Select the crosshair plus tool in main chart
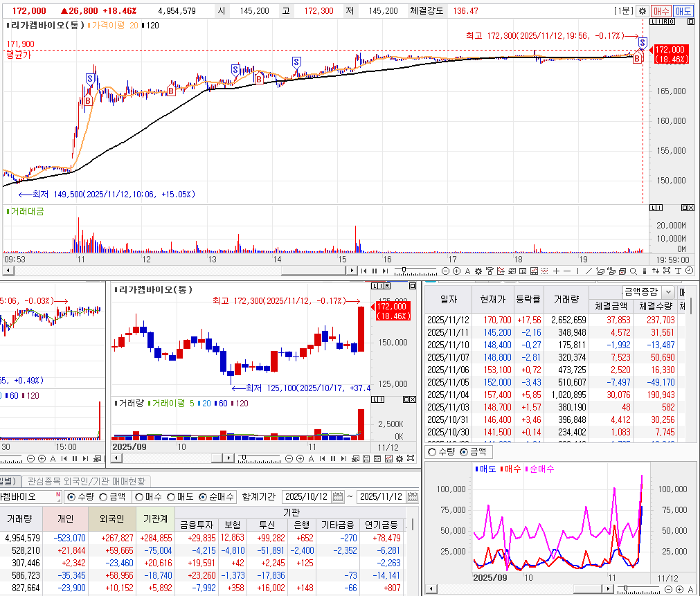Viewport: 700px width, 596px height. [556, 271]
